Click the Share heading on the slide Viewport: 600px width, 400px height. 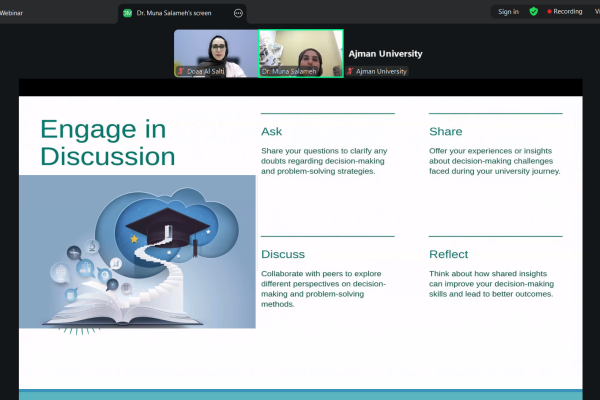pos(445,131)
